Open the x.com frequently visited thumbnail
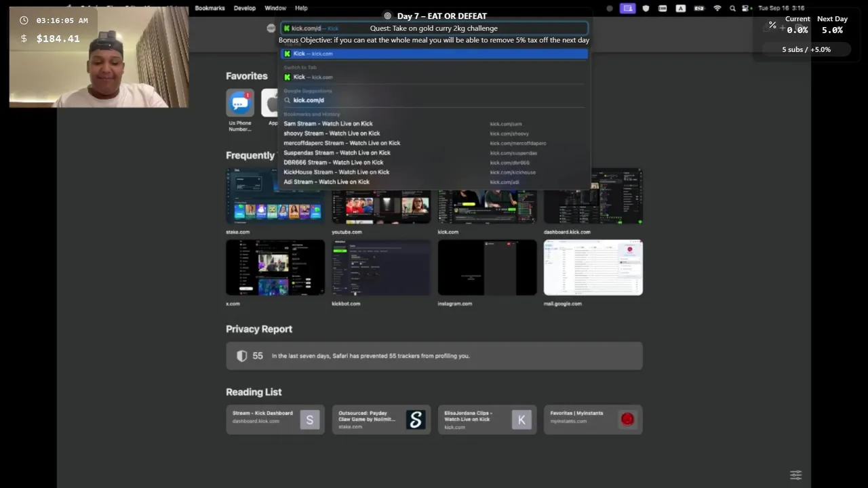The width and height of the screenshot is (868, 488). [275, 268]
